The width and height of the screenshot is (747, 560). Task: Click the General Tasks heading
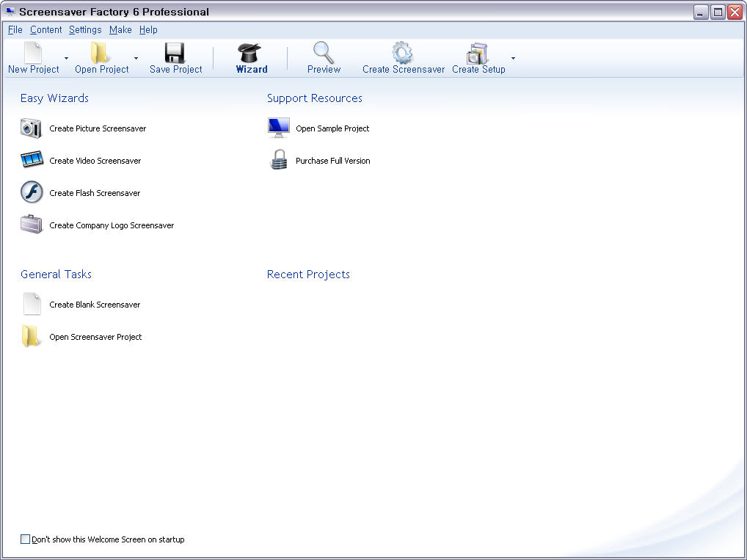(x=56, y=274)
